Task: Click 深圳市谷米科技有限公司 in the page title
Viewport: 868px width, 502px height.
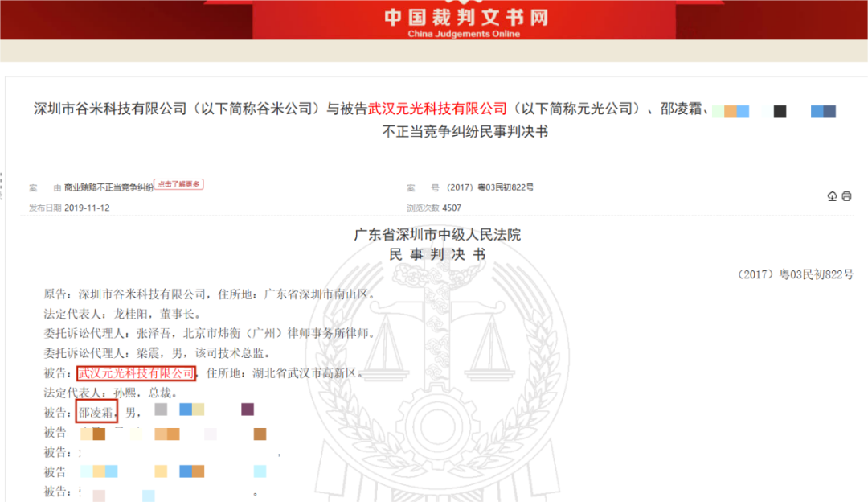Action: click(x=110, y=109)
